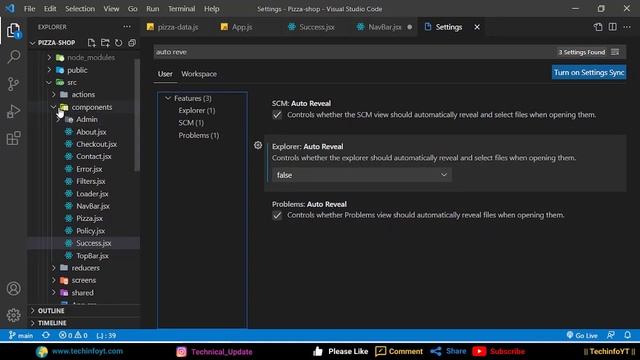This screenshot has height=360, width=640.
Task: Click the line and column indicator
Action: tap(106, 335)
